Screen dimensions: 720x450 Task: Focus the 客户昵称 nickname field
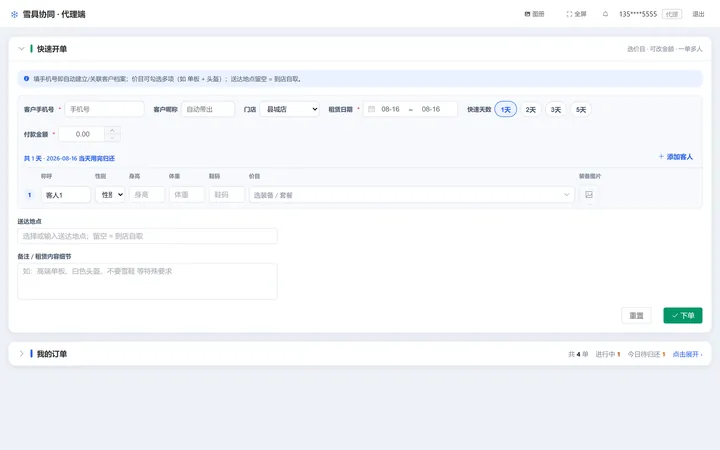208,109
